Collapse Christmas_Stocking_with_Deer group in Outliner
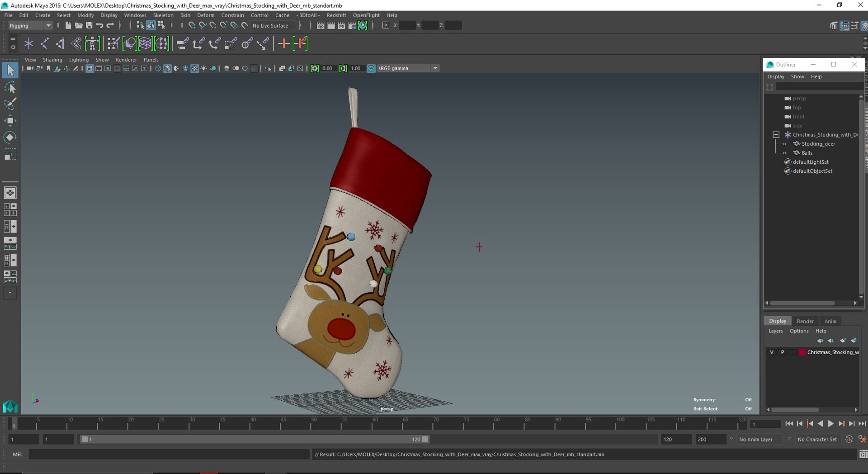868x474 pixels. [x=776, y=135]
